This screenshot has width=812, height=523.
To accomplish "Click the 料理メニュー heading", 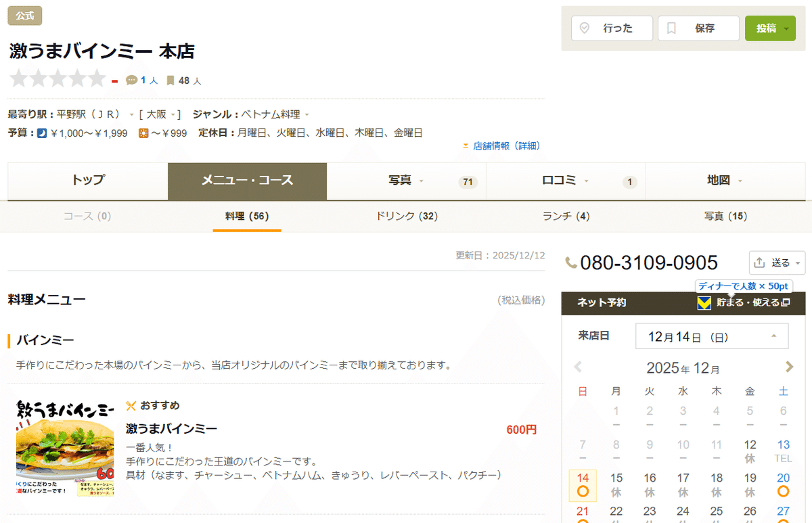I will (47, 300).
